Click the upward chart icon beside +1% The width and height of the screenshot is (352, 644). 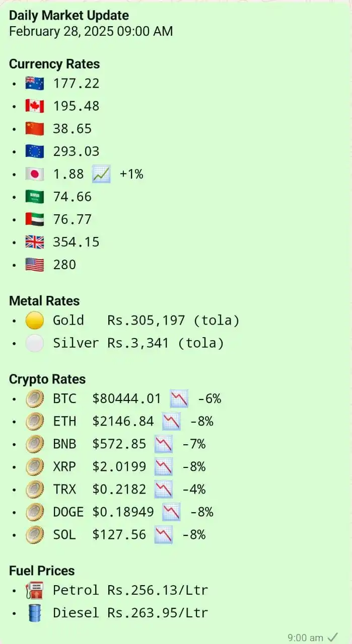[x=101, y=174]
